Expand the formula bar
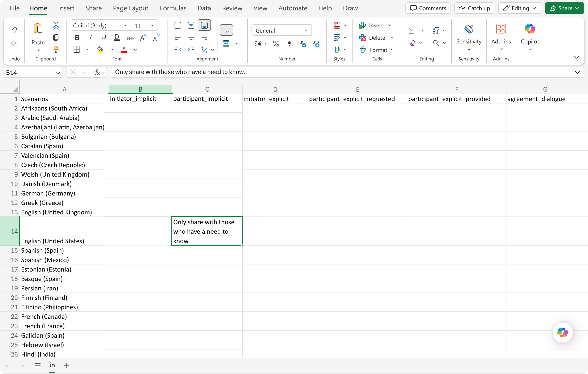The width and height of the screenshot is (588, 374). pos(577,72)
